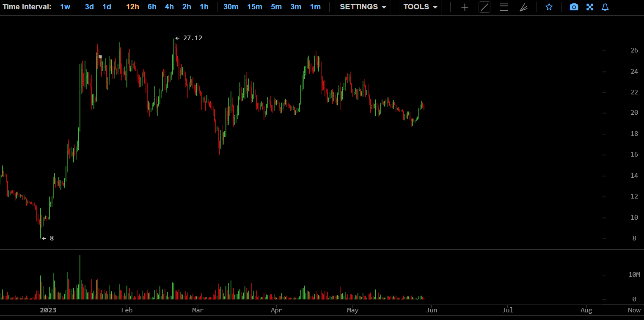Select the fan lines drawing tool
This screenshot has width=644, height=320.
click(x=524, y=7)
